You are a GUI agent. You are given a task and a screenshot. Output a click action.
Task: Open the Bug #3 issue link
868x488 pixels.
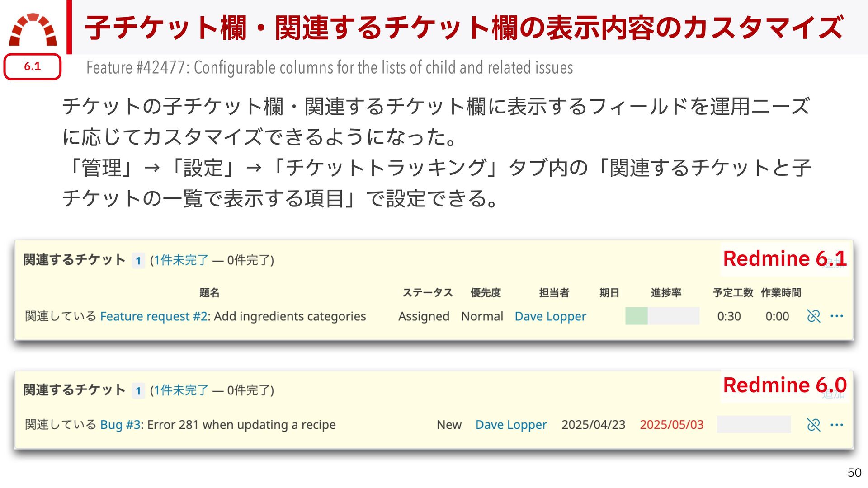[120, 425]
